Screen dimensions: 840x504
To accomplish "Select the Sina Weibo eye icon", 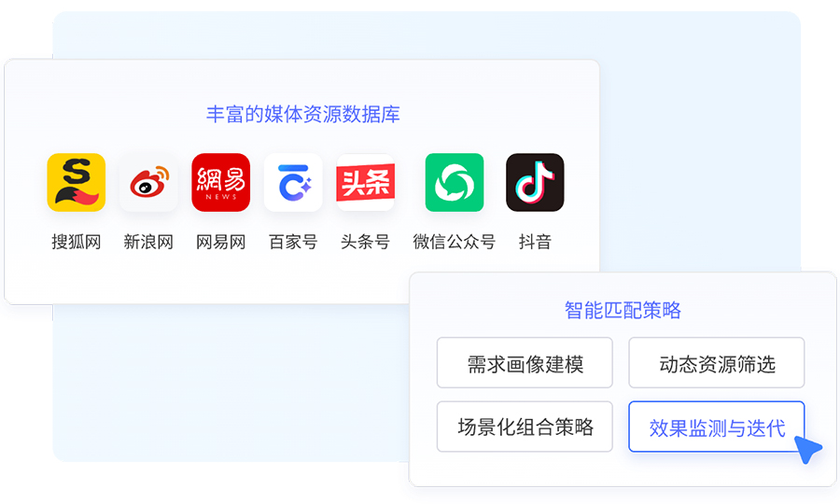I will (x=148, y=183).
